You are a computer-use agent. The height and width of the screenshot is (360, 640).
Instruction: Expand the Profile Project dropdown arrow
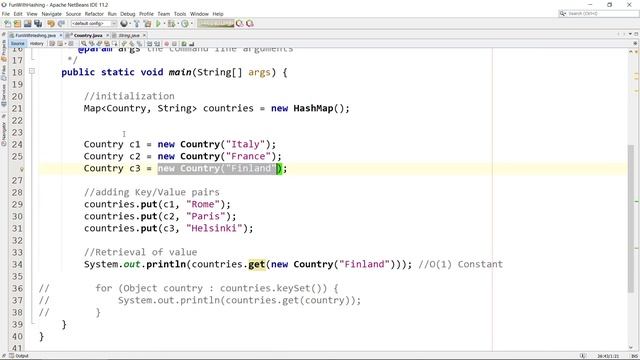pyautogui.click(x=191, y=24)
